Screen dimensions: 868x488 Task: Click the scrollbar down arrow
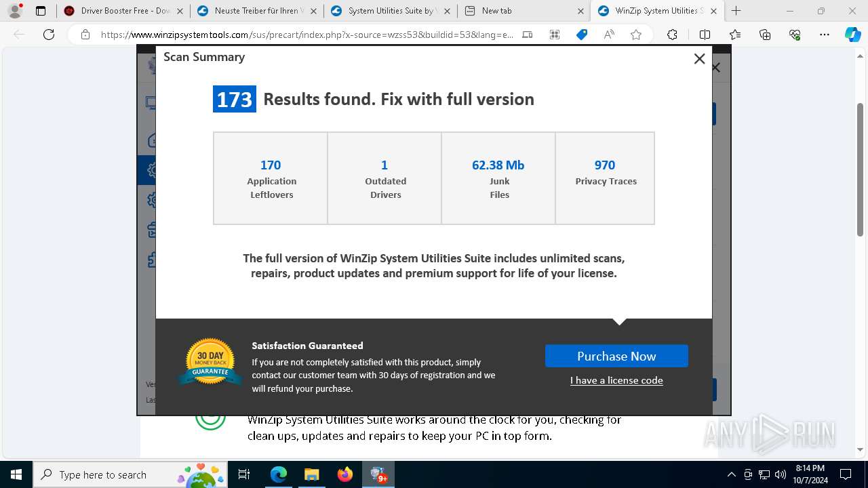pyautogui.click(x=860, y=450)
